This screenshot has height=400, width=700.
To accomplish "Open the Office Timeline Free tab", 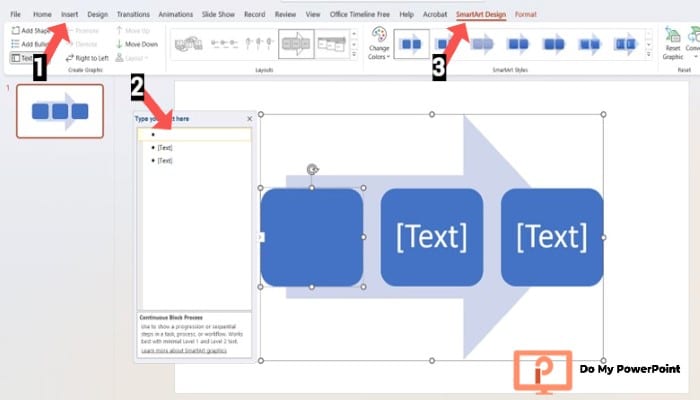I will pos(360,14).
